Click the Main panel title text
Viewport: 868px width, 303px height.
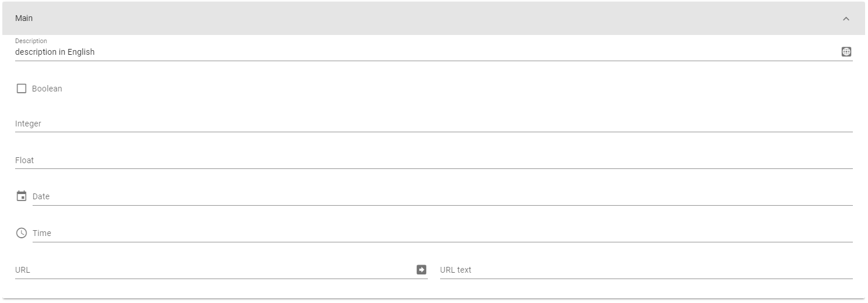tap(24, 18)
